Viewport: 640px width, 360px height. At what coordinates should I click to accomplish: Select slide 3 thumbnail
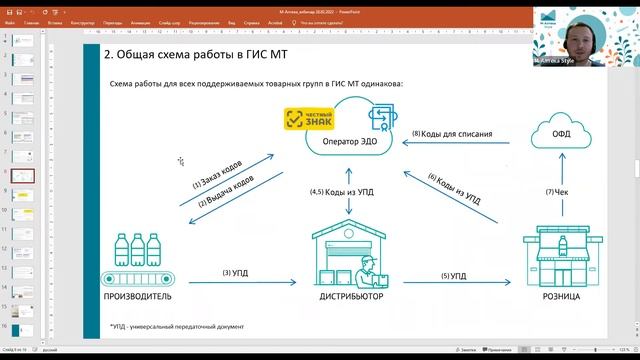click(22, 79)
